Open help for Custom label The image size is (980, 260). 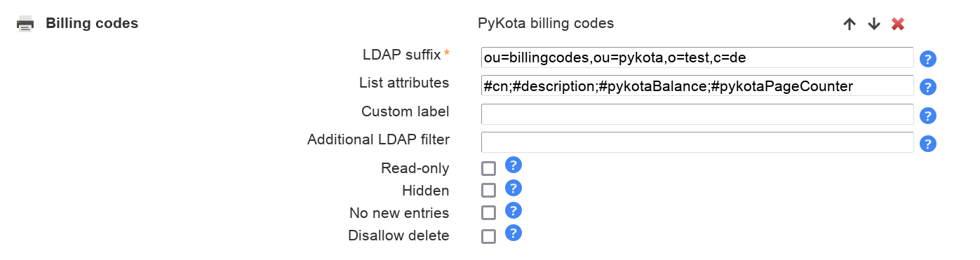(x=928, y=116)
